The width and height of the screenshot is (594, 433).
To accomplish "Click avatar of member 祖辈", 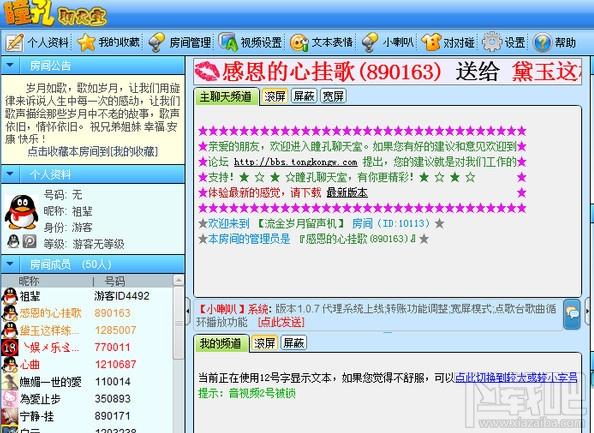I will coord(9,296).
